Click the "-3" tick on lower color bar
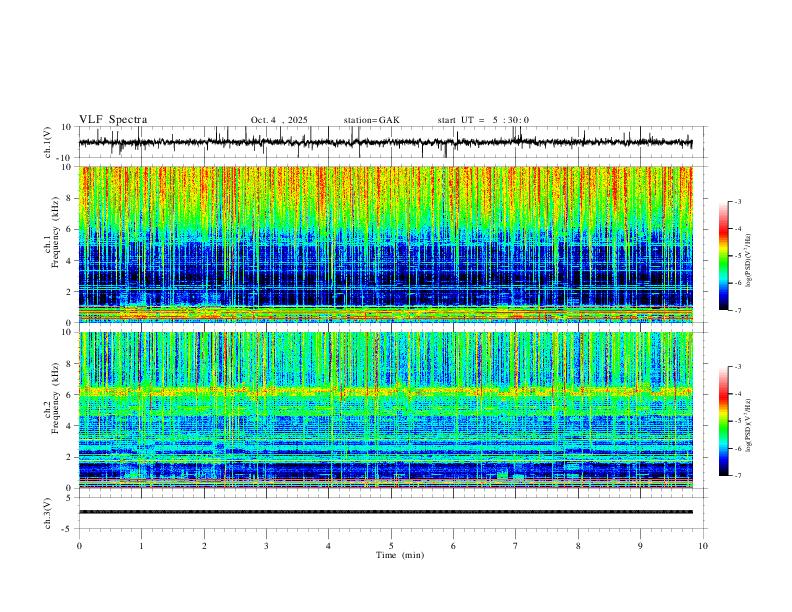Image resolution: width=792 pixels, height=612 pixels. pyautogui.click(x=737, y=367)
